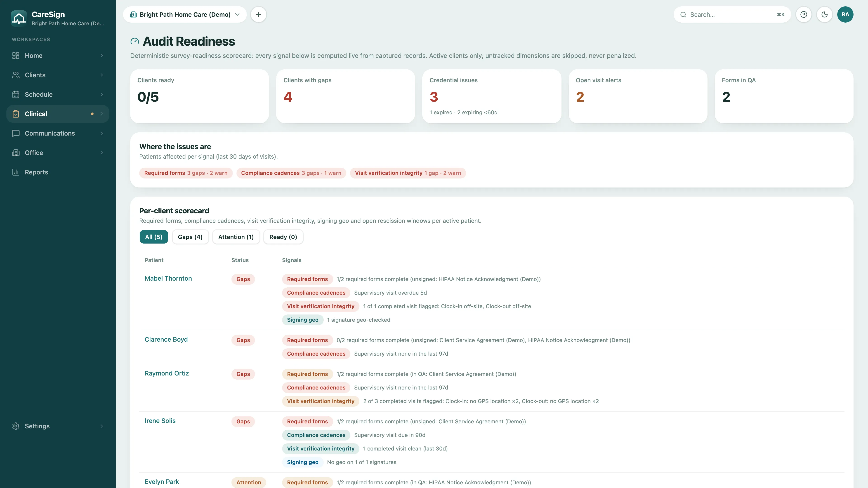Click the Compliance cadences 3 gaps chip

(x=291, y=173)
